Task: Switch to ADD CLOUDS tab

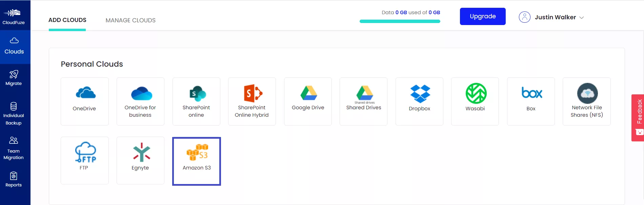Action: (67, 20)
